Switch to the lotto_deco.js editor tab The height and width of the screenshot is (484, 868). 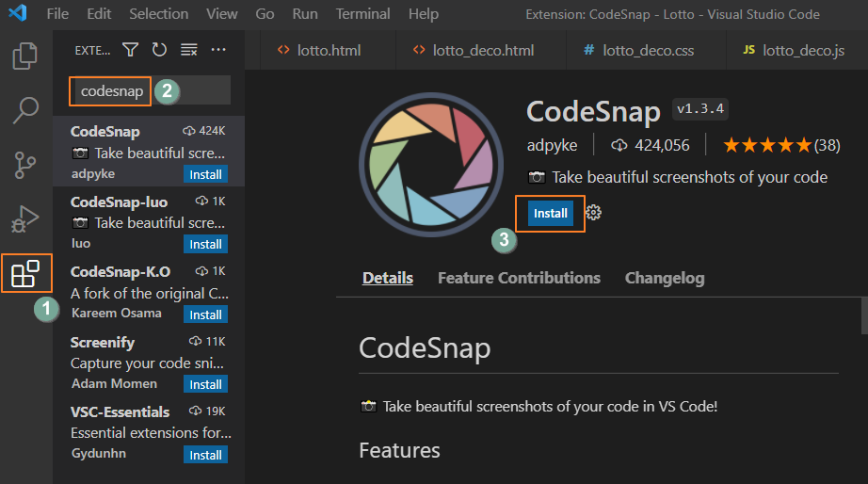pyautogui.click(x=797, y=51)
